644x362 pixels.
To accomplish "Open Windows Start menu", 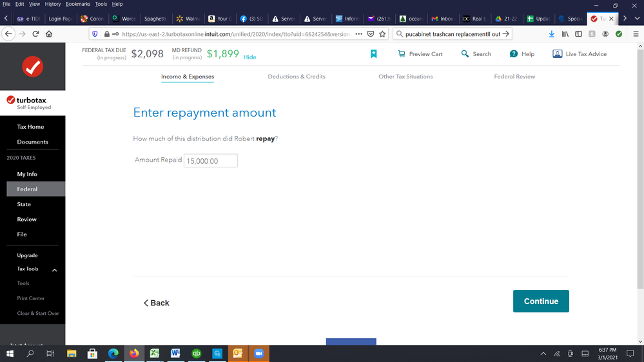I will (10, 354).
